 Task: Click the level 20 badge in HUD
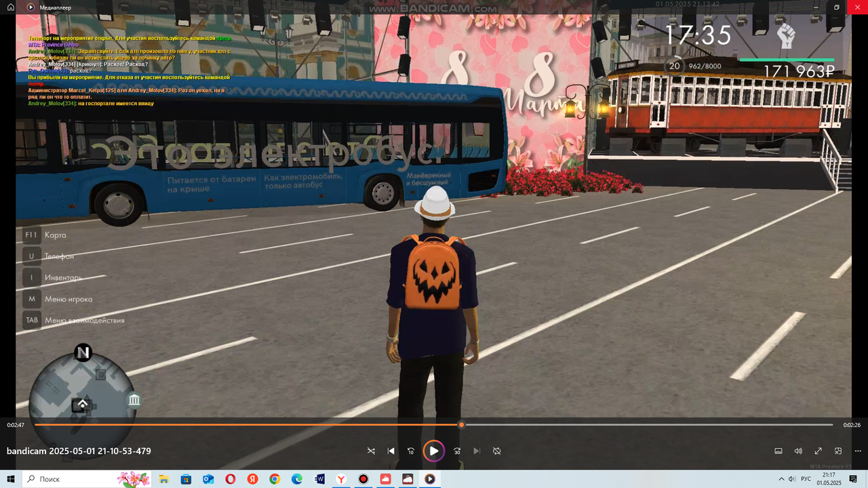point(673,66)
